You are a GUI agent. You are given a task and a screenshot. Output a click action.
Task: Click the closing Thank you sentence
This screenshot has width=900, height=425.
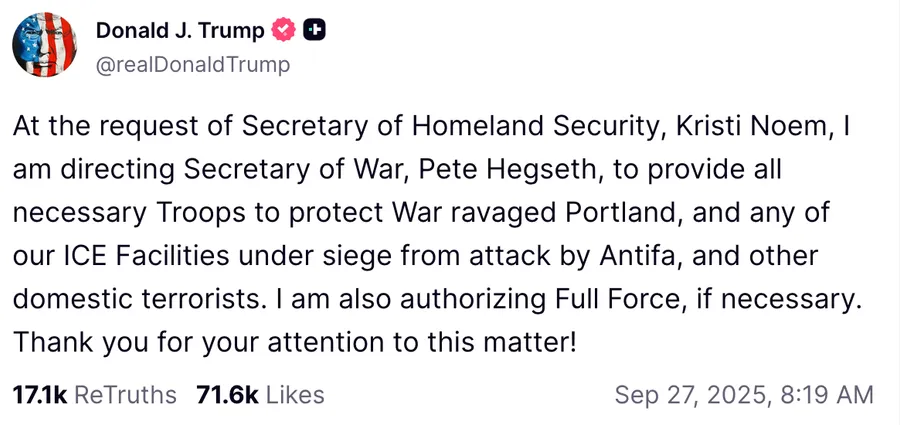295,342
